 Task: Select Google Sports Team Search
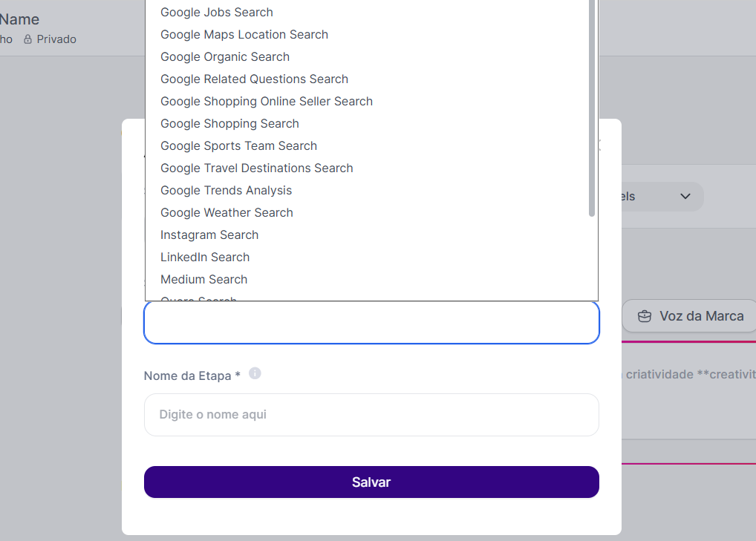click(238, 146)
